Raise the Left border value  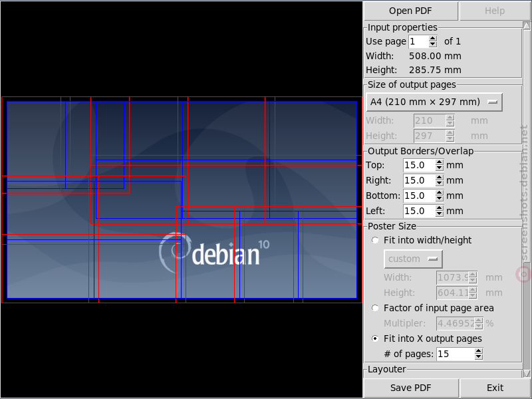pyautogui.click(x=440, y=208)
